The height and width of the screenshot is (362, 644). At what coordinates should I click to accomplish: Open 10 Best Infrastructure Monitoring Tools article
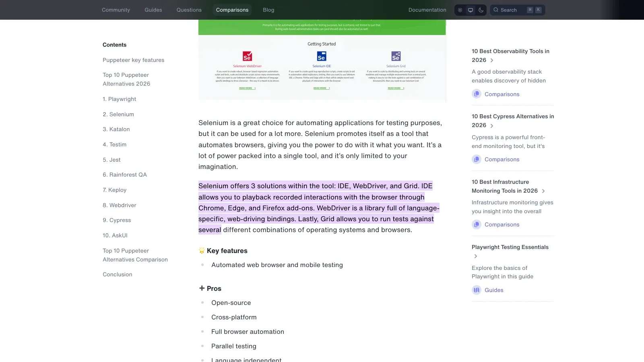[505, 186]
